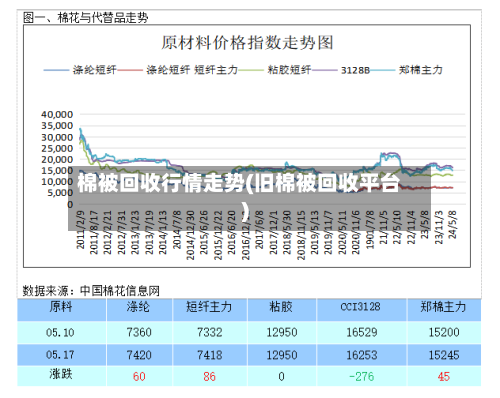Viewport: 500px width, 398px height.
Task: Click the red change value 86
Action: tap(210, 377)
